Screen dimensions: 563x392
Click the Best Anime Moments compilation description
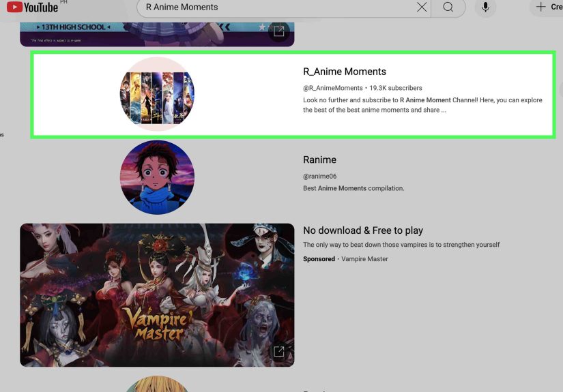click(353, 188)
